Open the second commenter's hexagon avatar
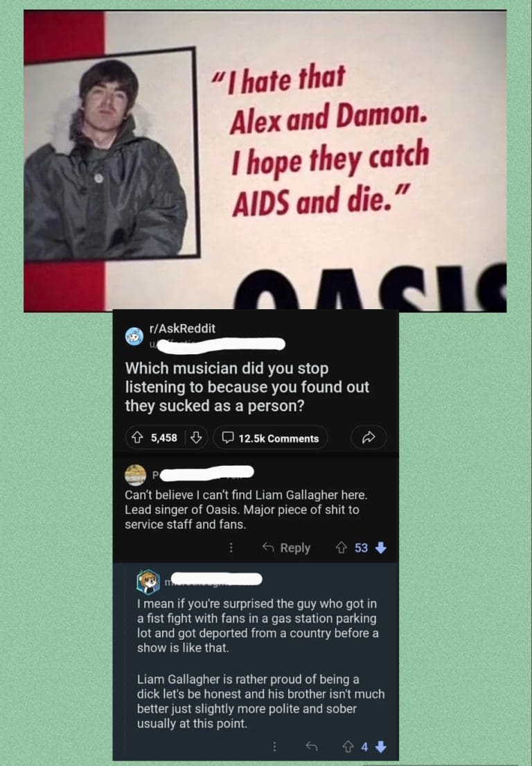The height and width of the screenshot is (766, 532). (148, 582)
